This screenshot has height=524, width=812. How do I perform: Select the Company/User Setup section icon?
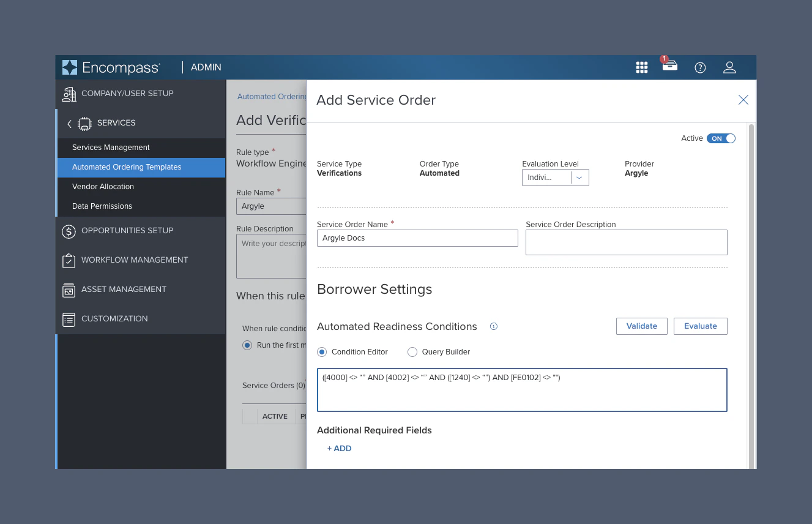tap(69, 93)
